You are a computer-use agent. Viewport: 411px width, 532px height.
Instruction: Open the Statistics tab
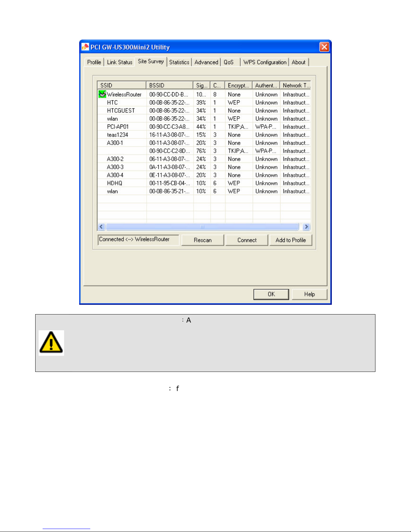[x=179, y=62]
